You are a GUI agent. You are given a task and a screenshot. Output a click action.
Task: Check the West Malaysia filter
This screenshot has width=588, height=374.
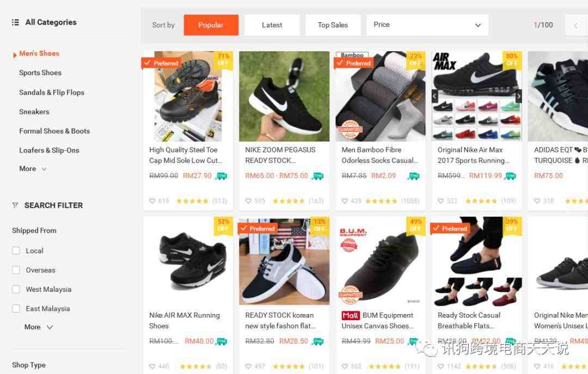coord(16,289)
